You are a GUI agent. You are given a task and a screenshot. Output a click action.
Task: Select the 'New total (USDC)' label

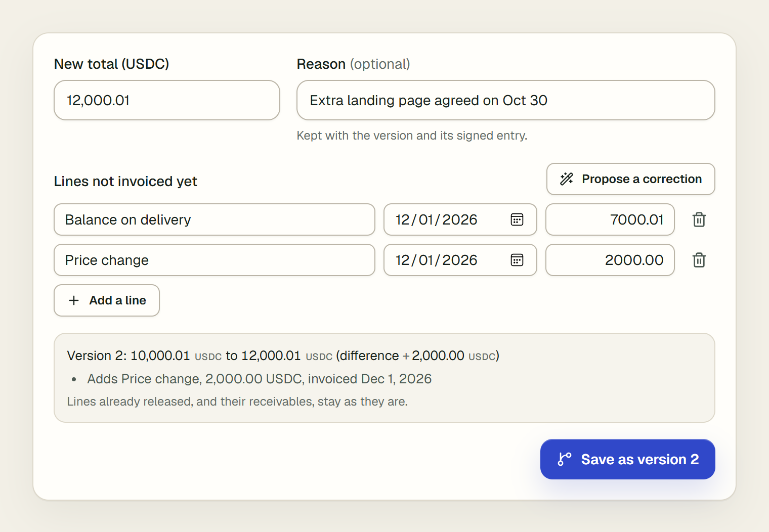click(111, 64)
